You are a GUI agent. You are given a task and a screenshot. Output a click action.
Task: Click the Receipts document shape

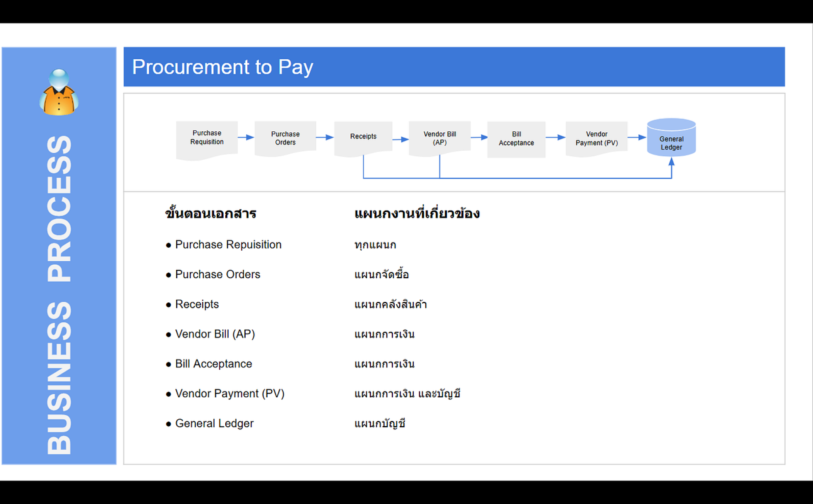coord(363,137)
